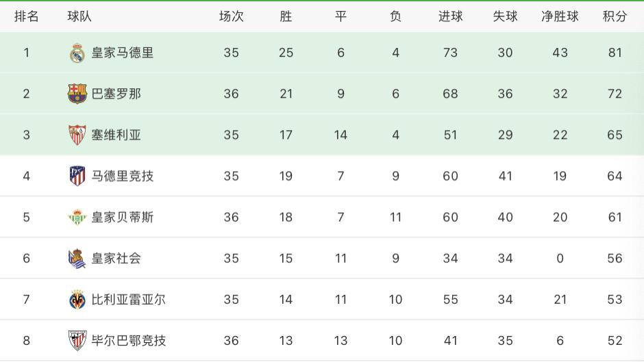Viewport: 644px width, 362px height.
Task: Click the Villarreal yellow badge icon
Action: pyautogui.click(x=77, y=299)
